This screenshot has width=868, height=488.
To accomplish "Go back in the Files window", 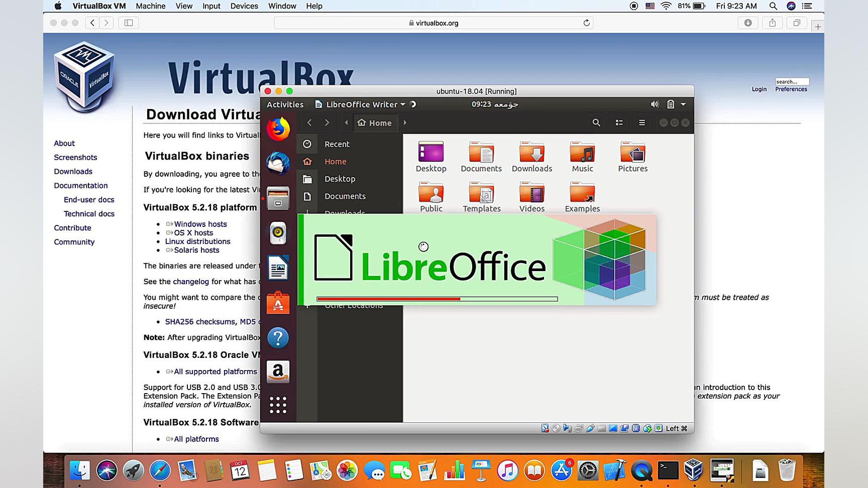I will pyautogui.click(x=309, y=123).
